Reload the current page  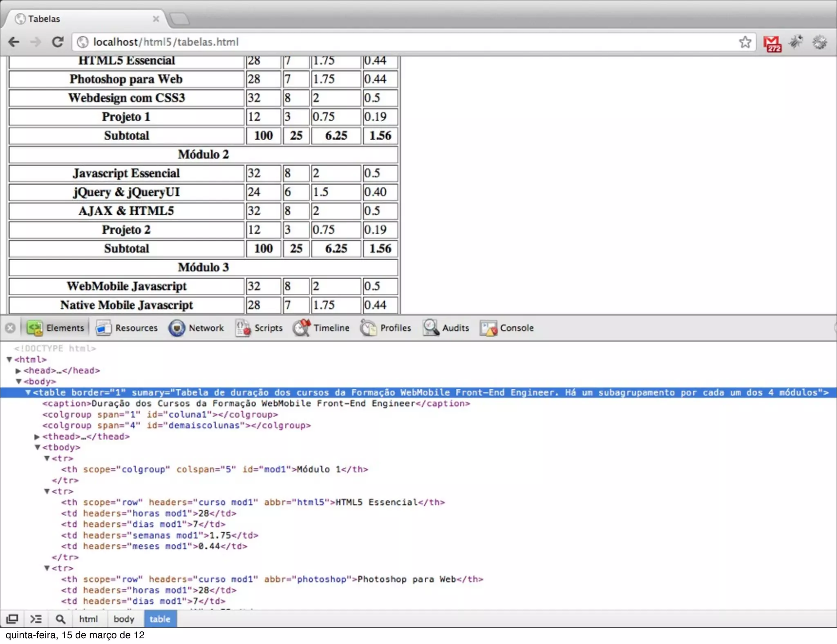(58, 42)
